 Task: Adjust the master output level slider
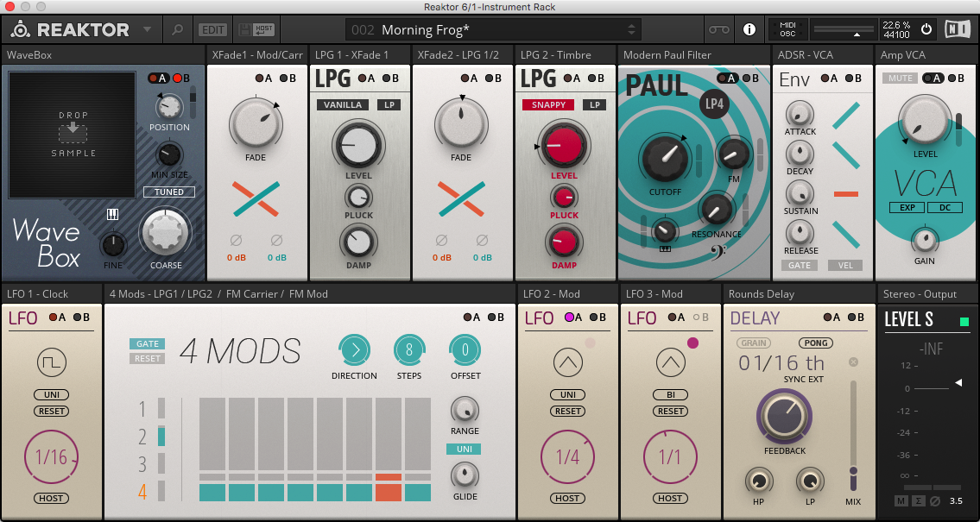(x=843, y=30)
